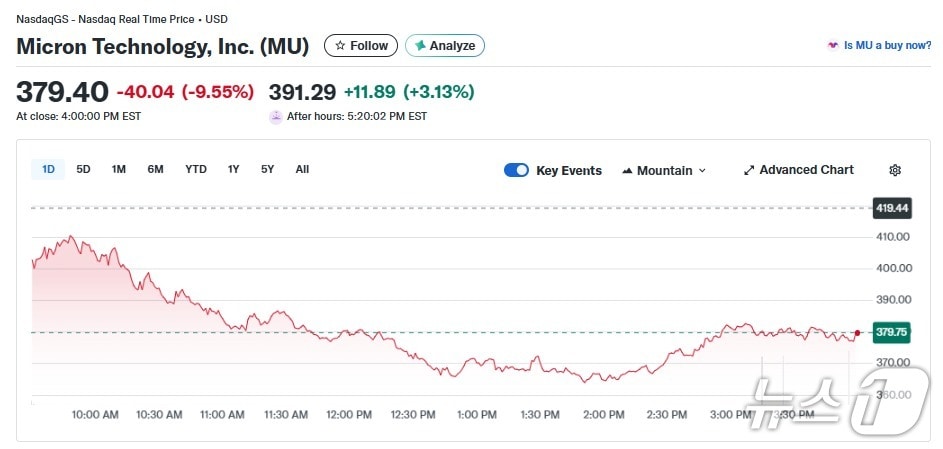Click the 379.75 current price label

coord(890,332)
